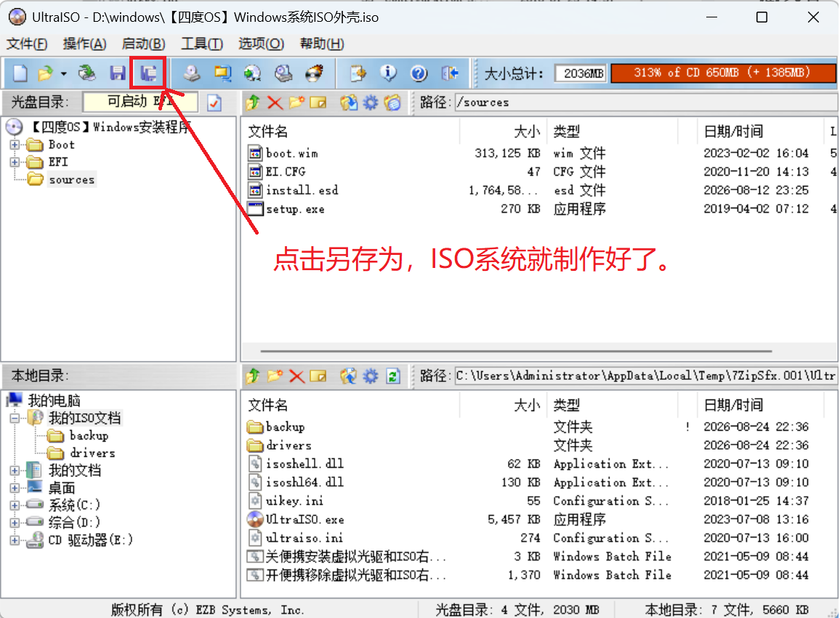Expand the 综合(D:) drive node
840x618 pixels.
click(x=15, y=521)
